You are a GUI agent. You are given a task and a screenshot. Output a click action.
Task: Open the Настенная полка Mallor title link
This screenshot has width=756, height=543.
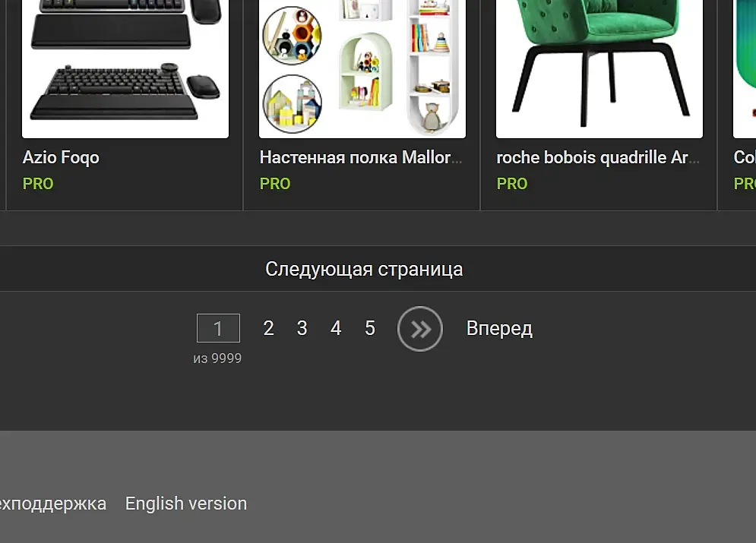tap(361, 157)
